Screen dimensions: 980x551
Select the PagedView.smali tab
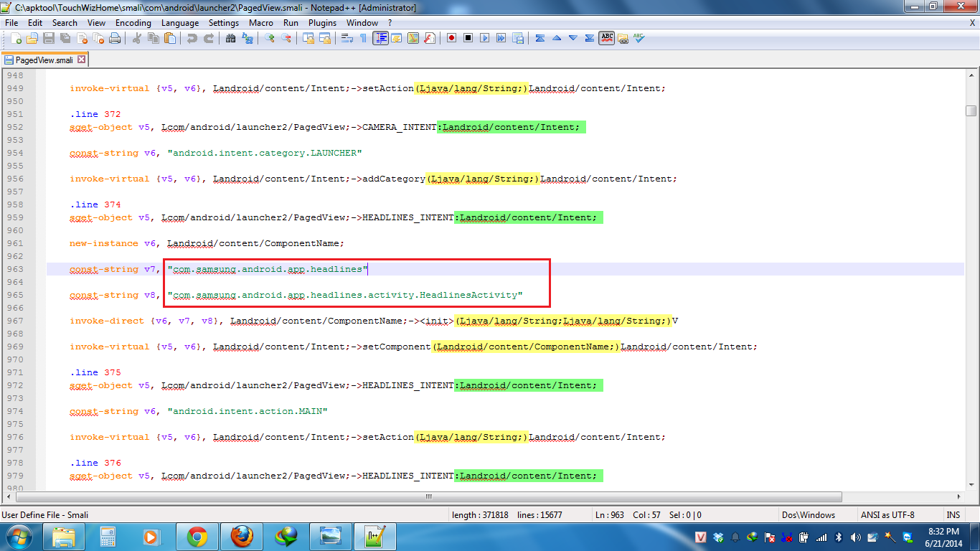click(44, 60)
